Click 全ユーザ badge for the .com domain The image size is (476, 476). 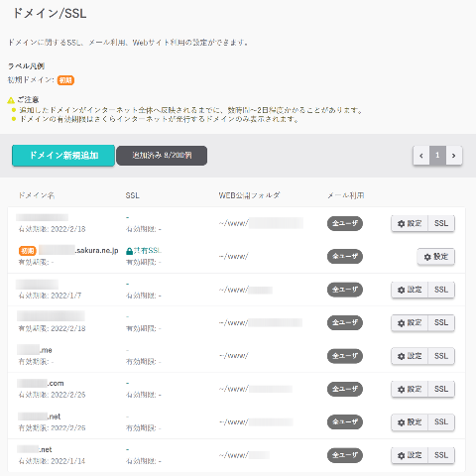(345, 389)
